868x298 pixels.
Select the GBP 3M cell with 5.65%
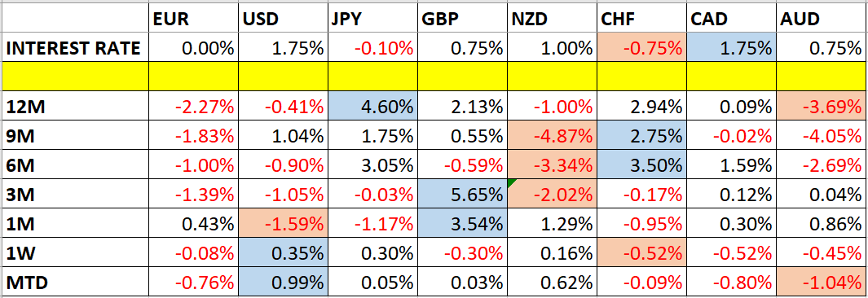[461, 195]
